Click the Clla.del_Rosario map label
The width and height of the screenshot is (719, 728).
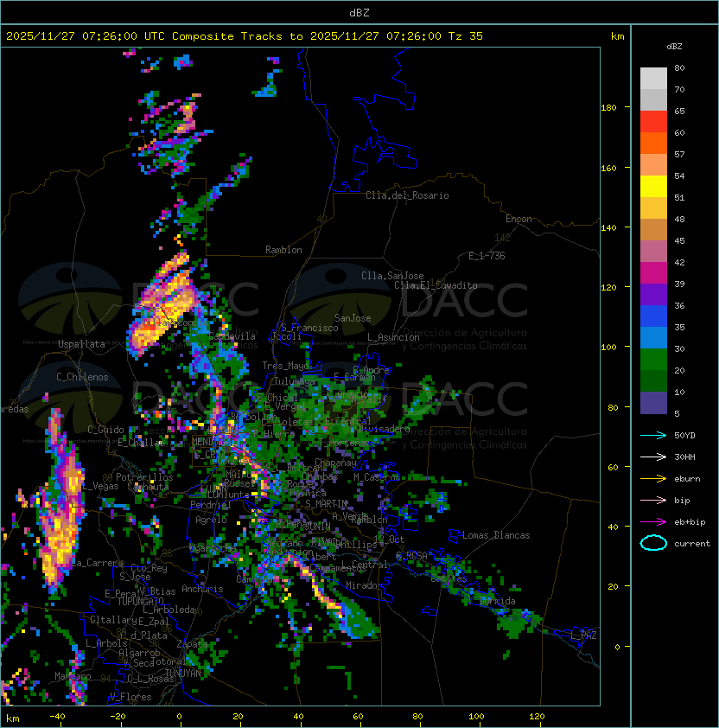point(407,195)
